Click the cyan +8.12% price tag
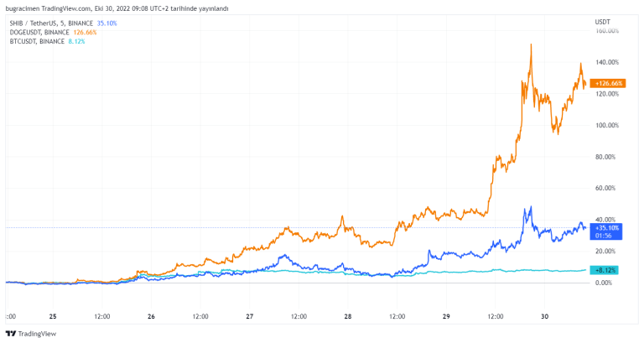This screenshot has width=644, height=343. click(605, 269)
